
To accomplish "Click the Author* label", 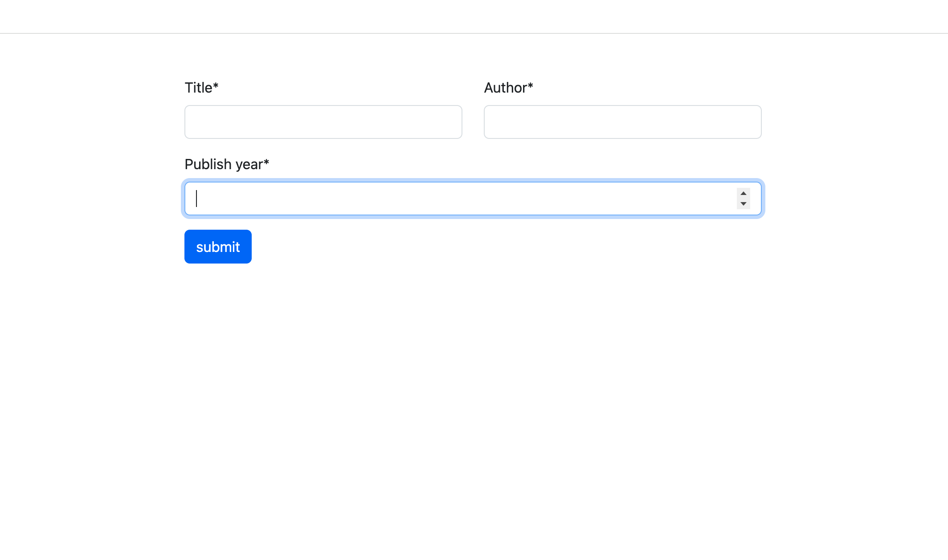I will (509, 88).
